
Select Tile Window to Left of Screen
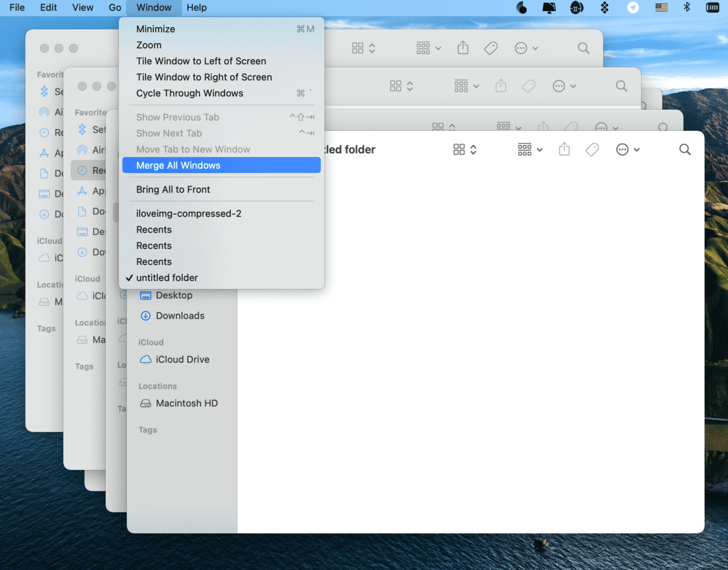point(221,61)
